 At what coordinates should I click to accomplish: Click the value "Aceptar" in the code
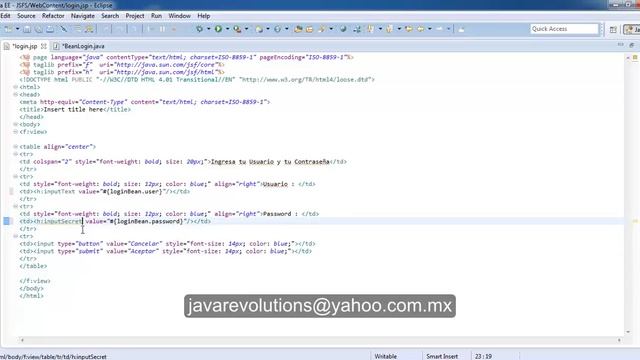pyautogui.click(x=143, y=251)
